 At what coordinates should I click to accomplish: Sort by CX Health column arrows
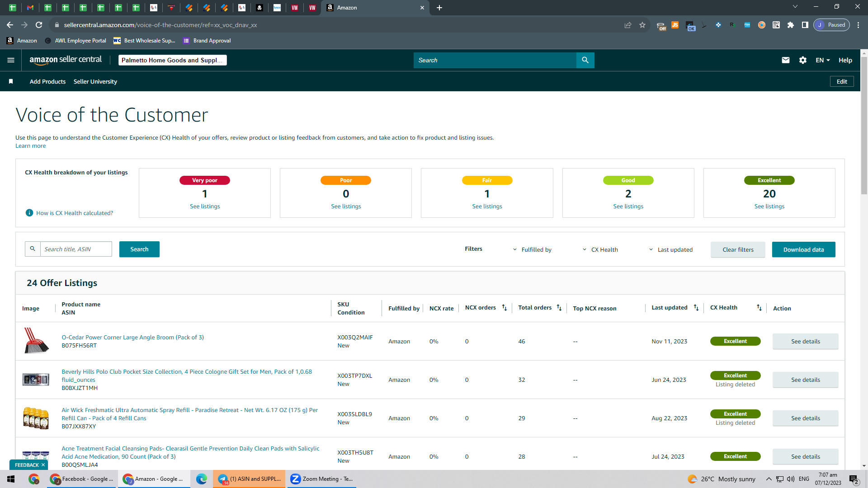coord(759,308)
